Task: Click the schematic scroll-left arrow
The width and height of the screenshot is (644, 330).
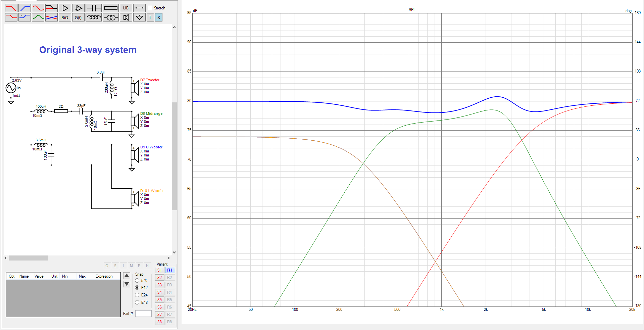Action: point(6,258)
